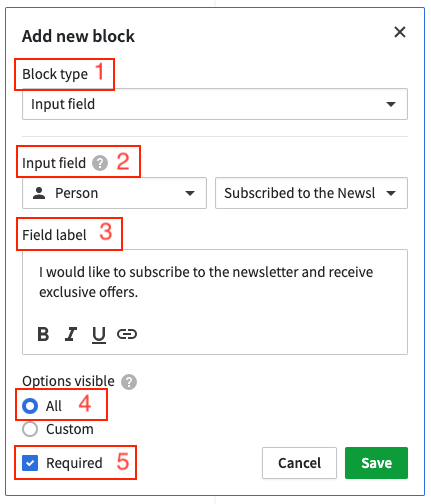This screenshot has width=431, height=504.
Task: Click into the field label text area
Action: click(x=215, y=283)
